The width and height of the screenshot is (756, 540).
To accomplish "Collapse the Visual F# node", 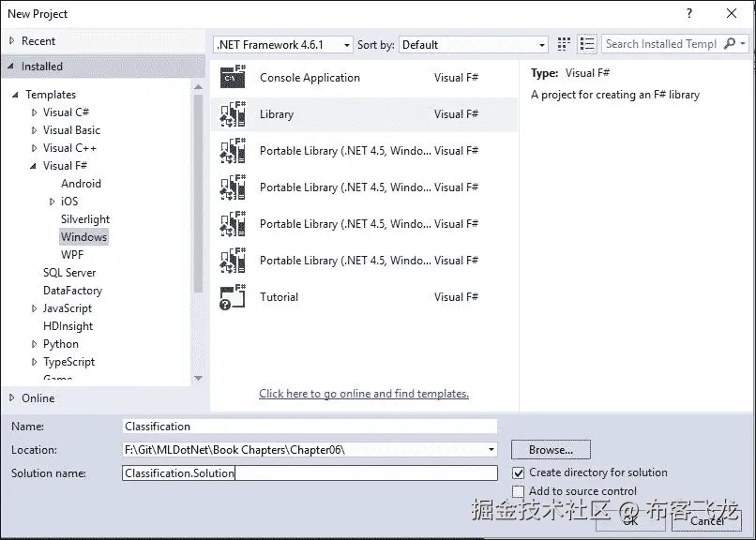I will 32,165.
